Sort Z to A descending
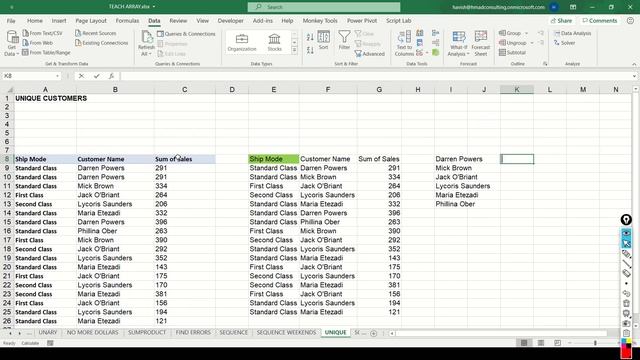Screen dimensions: 640x360 310,50
